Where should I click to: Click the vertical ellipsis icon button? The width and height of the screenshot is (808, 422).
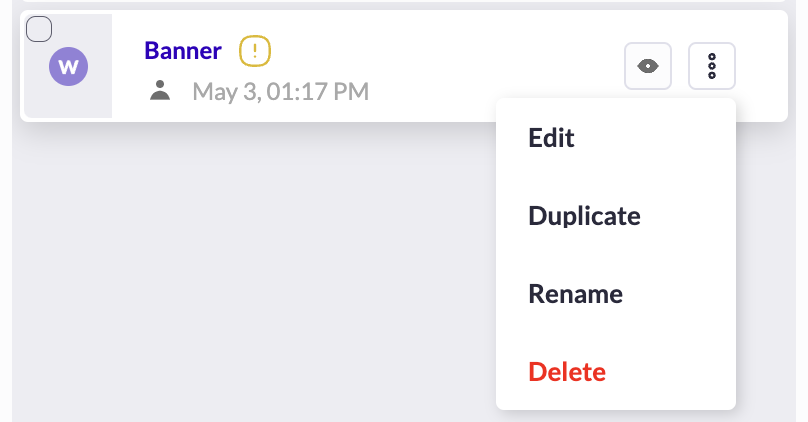click(x=712, y=66)
